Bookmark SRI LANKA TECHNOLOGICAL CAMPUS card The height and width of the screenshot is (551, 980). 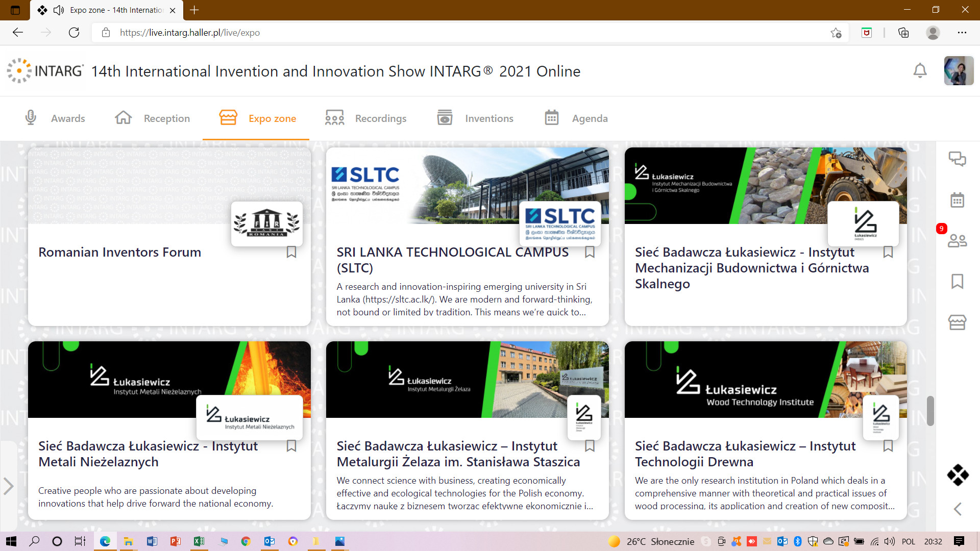pyautogui.click(x=590, y=252)
